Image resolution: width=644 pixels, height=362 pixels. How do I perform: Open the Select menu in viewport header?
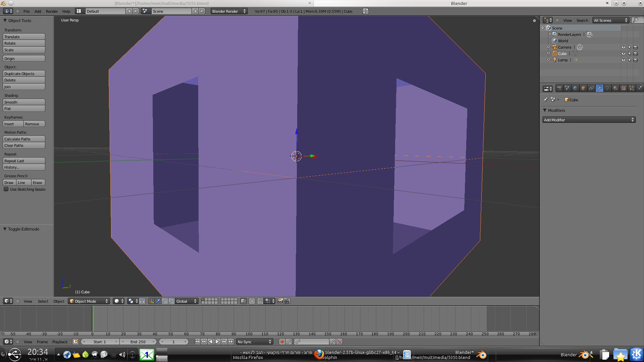(x=43, y=301)
